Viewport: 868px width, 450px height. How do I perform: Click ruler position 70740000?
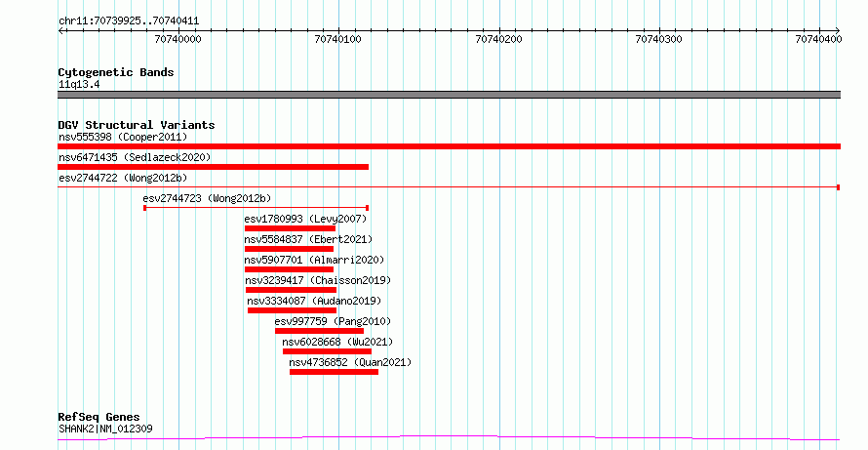click(x=178, y=39)
